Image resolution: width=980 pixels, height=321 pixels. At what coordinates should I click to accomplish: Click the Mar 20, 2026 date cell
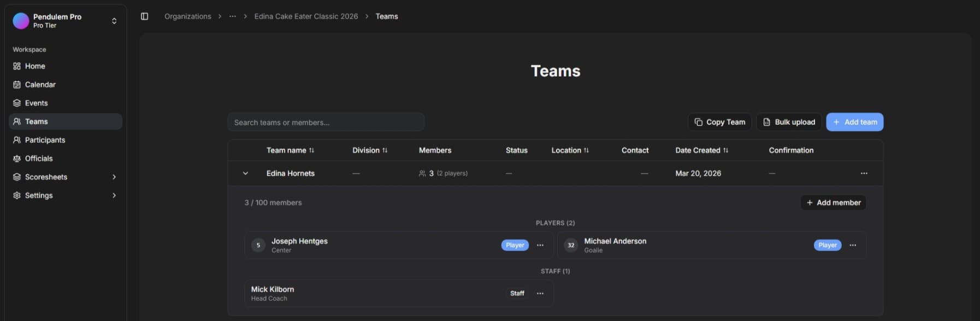click(x=698, y=173)
